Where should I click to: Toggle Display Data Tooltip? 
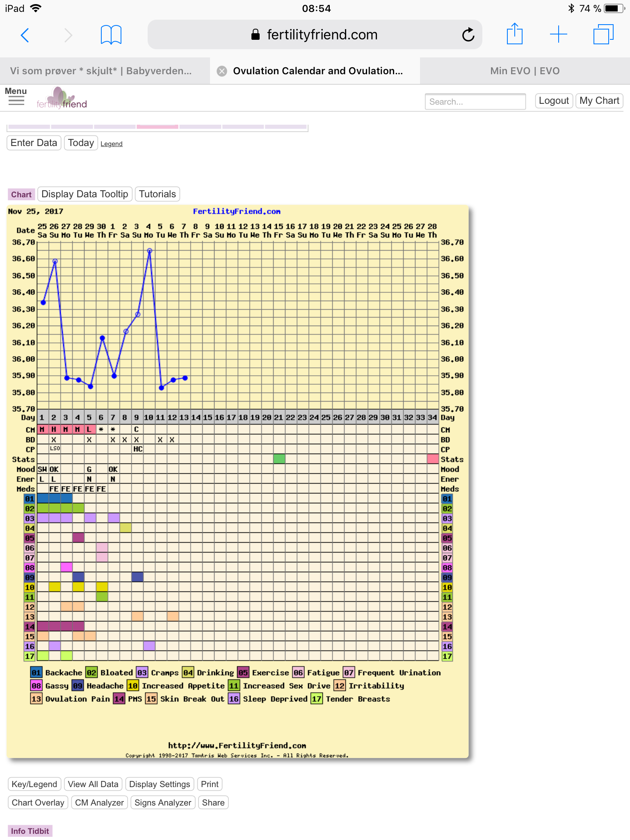[x=85, y=194]
